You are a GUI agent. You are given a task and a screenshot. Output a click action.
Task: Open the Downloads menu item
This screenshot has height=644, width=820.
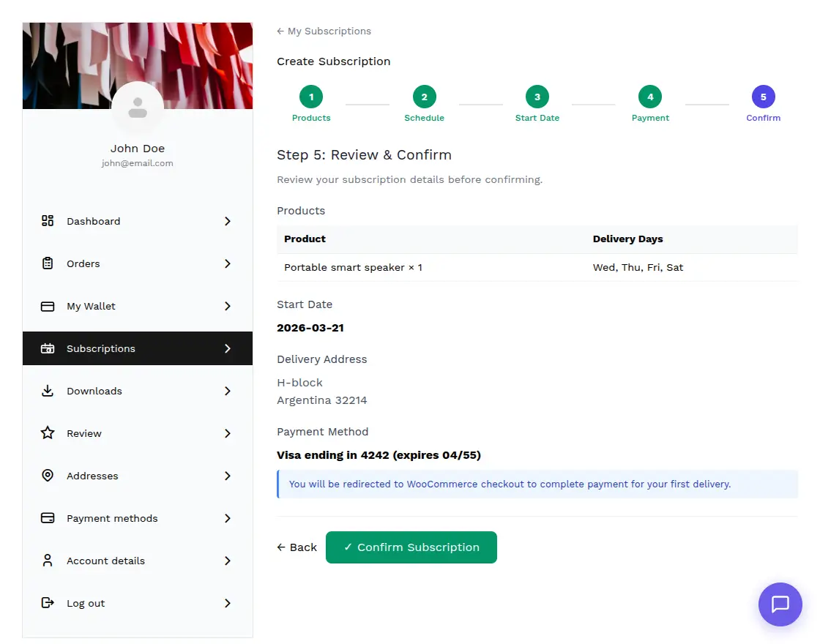click(94, 391)
